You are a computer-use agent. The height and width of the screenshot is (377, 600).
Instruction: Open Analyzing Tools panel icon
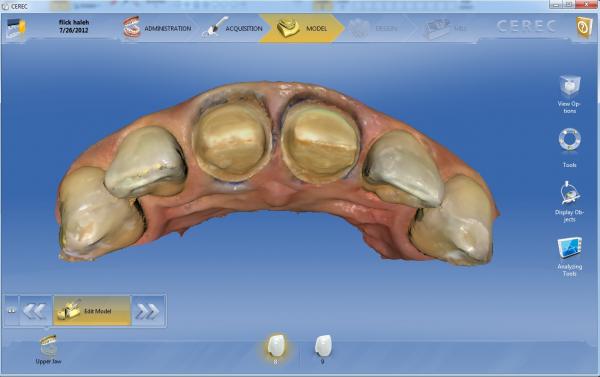tap(569, 248)
